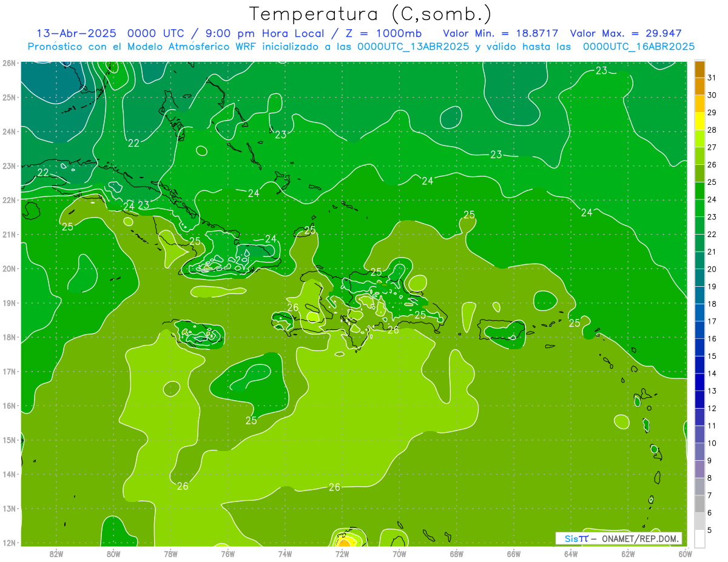Click latitude axis label "12N"
This screenshot has width=728, height=562.
pos(9,543)
